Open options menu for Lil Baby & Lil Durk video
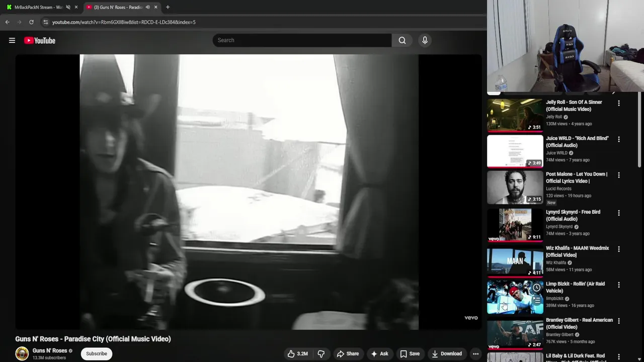This screenshot has height=362, width=644. (619, 356)
